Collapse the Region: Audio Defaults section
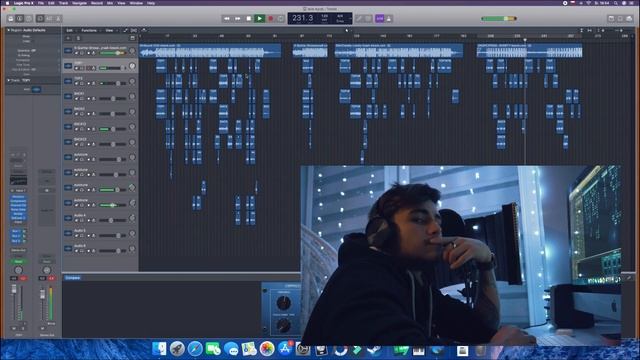The image size is (640, 360). 8,30
